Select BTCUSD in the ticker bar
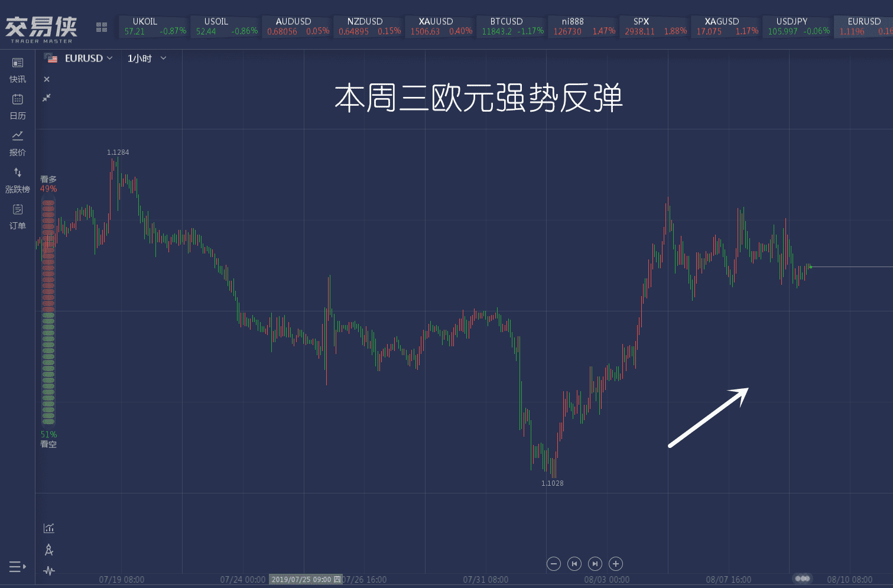893x588 pixels. [x=512, y=27]
